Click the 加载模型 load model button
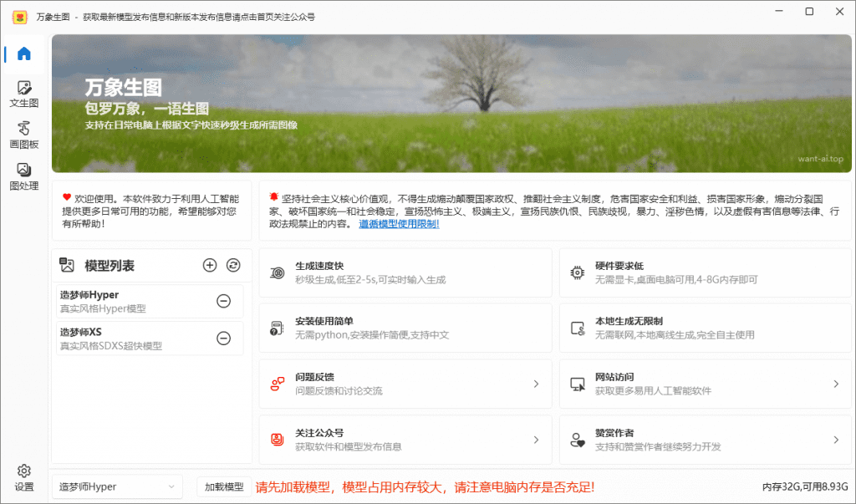The width and height of the screenshot is (856, 504). pos(224,486)
